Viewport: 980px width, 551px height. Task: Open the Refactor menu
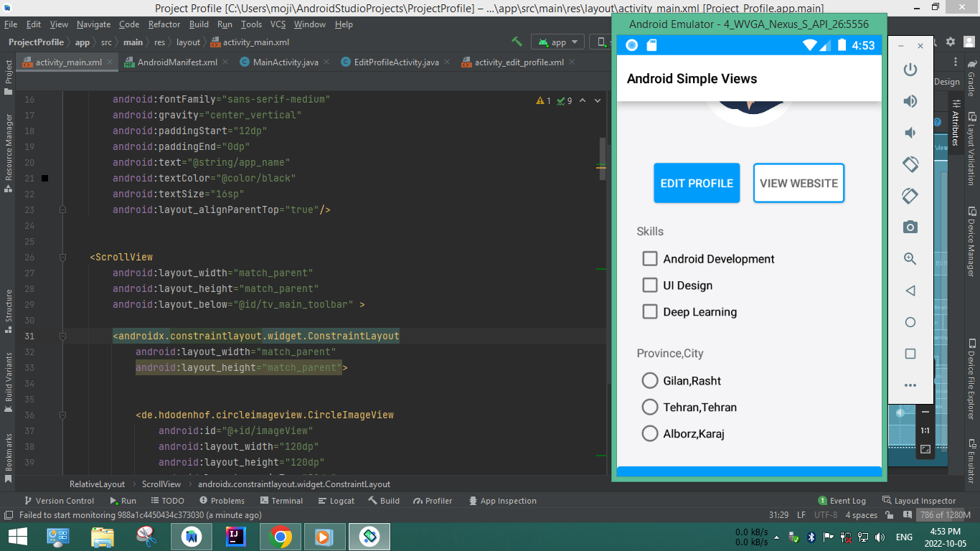pyautogui.click(x=164, y=24)
